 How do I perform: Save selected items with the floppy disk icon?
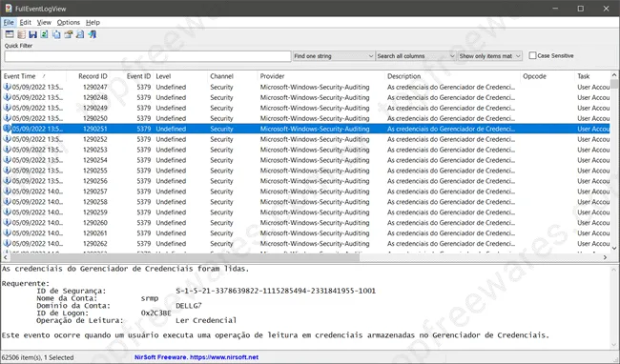pos(32,34)
